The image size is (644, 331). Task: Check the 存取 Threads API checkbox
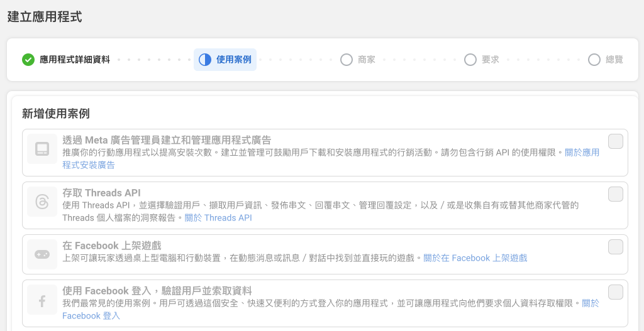point(616,194)
